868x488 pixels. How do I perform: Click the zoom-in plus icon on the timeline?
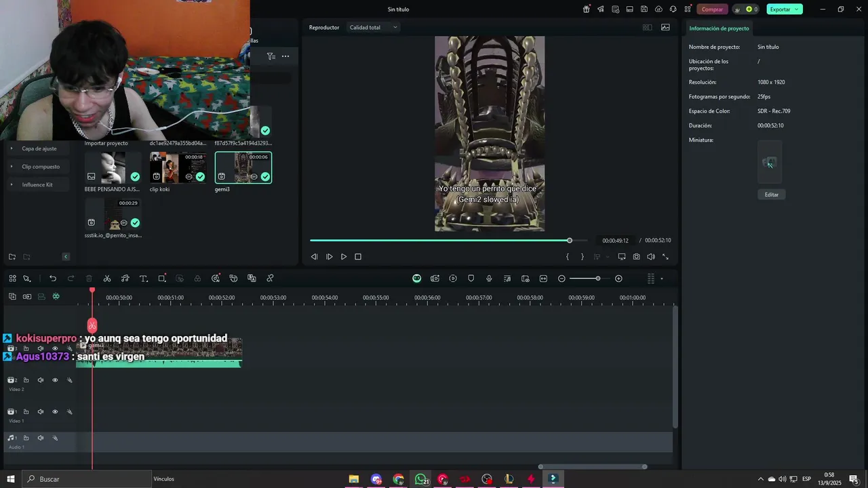(618, 279)
